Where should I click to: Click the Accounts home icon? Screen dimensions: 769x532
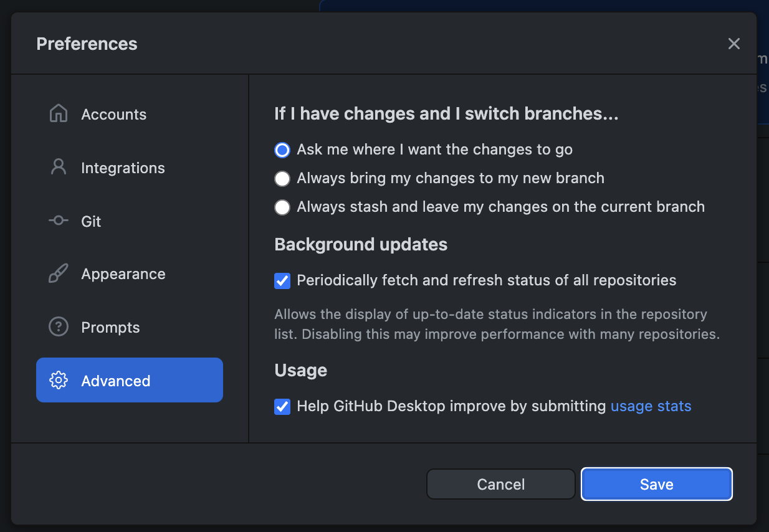pos(58,114)
